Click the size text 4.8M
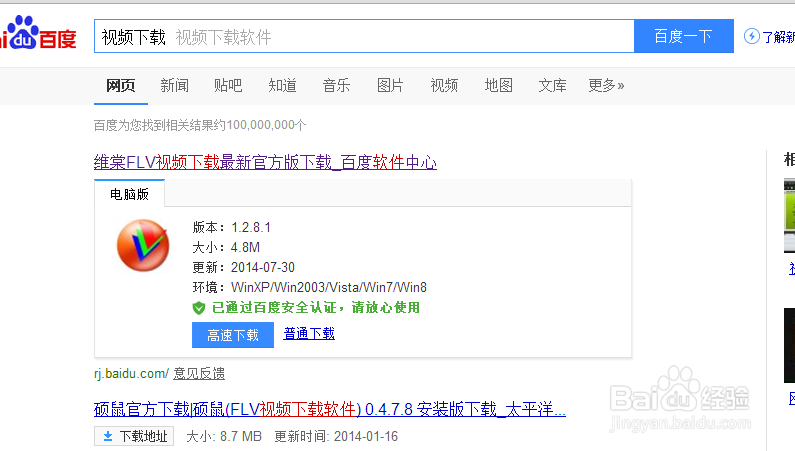This screenshot has width=795, height=451. (x=245, y=247)
